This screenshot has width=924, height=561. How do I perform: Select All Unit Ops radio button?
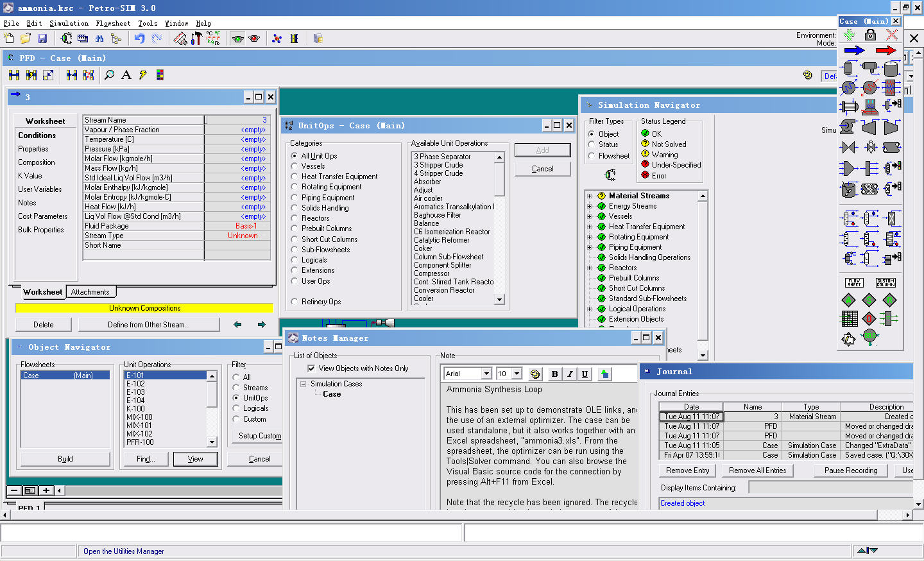(295, 156)
